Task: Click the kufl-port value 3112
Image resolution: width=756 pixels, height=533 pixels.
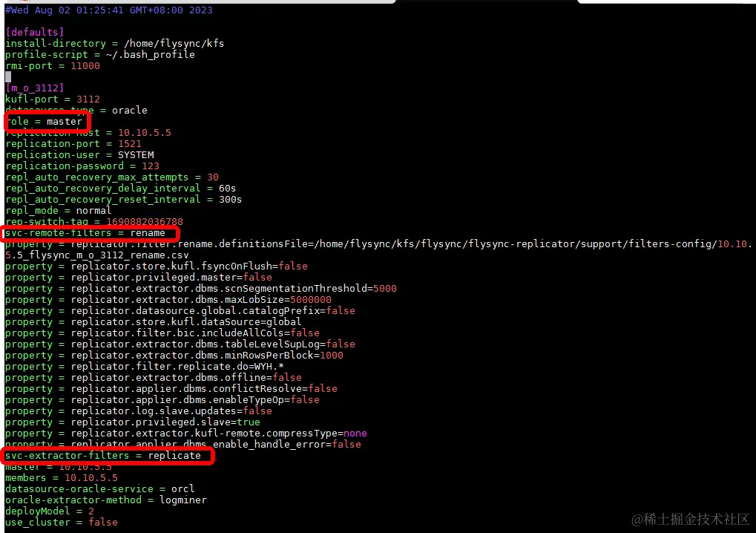Action: 88,99
